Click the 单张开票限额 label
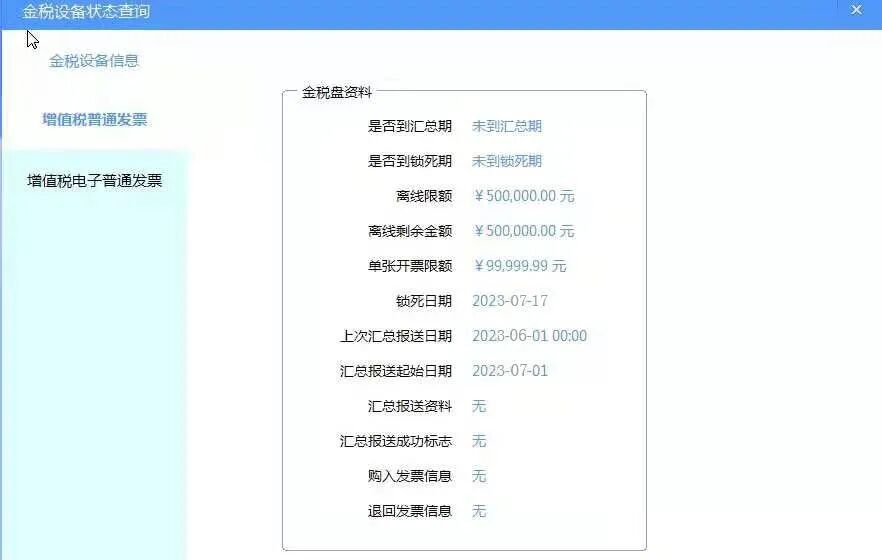Viewport: 882px width, 560px height. pos(410,265)
